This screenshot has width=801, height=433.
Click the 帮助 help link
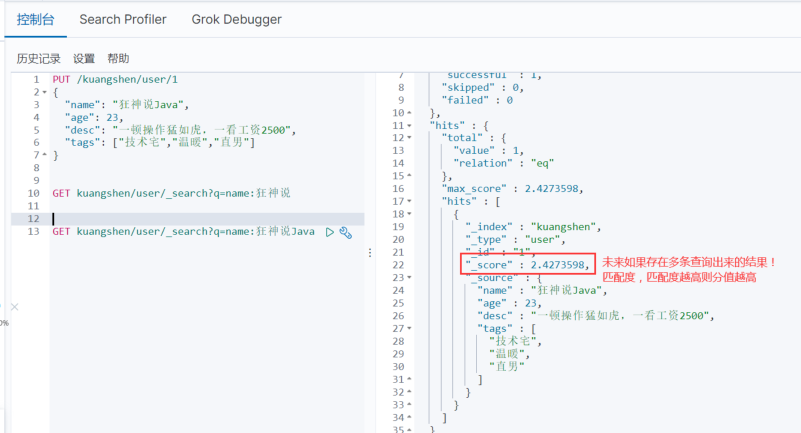pos(118,59)
